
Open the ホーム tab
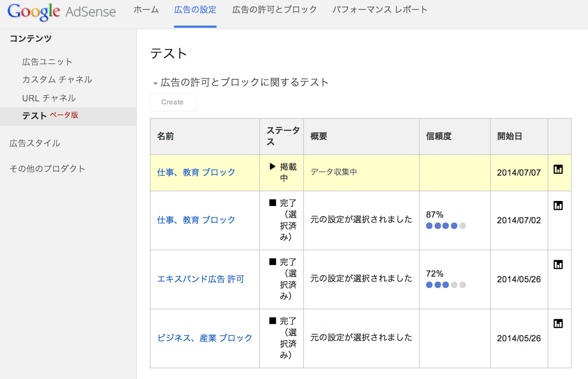146,10
